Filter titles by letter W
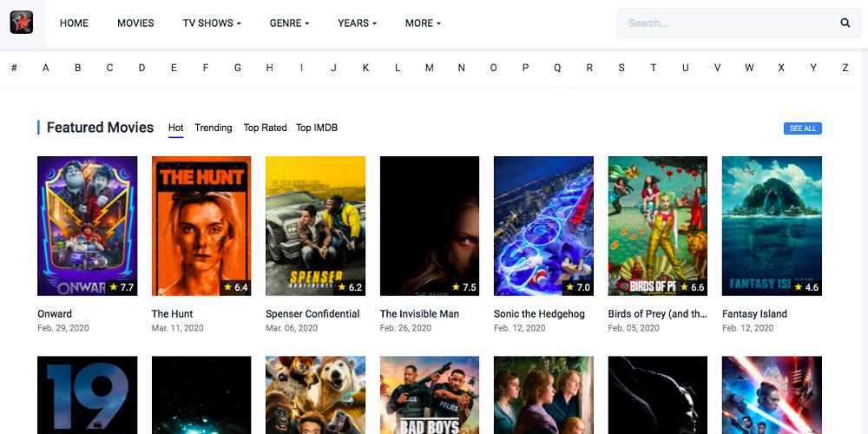 750,68
